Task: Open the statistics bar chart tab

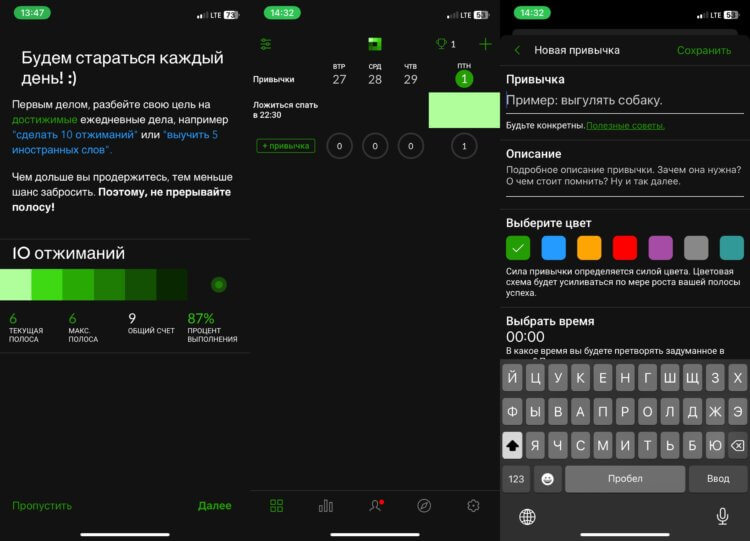Action: pos(326,506)
